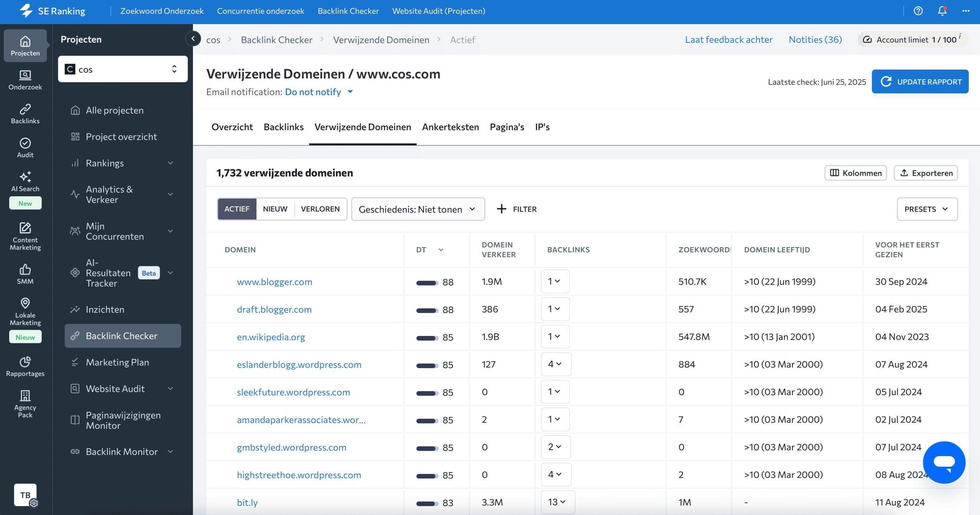Select the VERLOREN filter toggle
This screenshot has width=980, height=515.
[320, 209]
